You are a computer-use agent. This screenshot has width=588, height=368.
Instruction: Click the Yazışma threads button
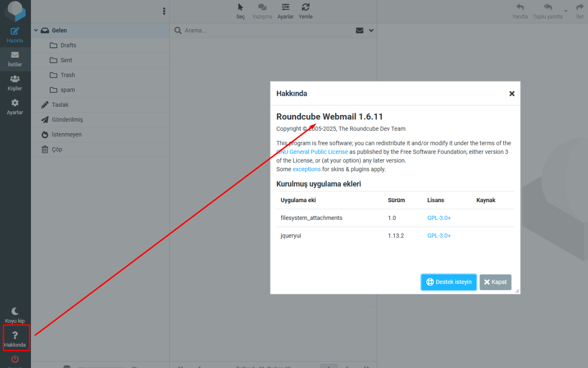click(262, 11)
